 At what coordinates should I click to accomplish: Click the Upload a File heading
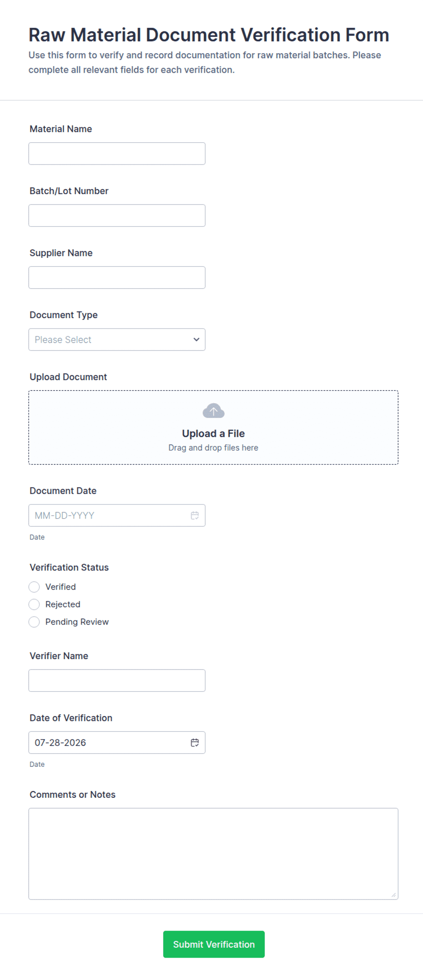(213, 434)
